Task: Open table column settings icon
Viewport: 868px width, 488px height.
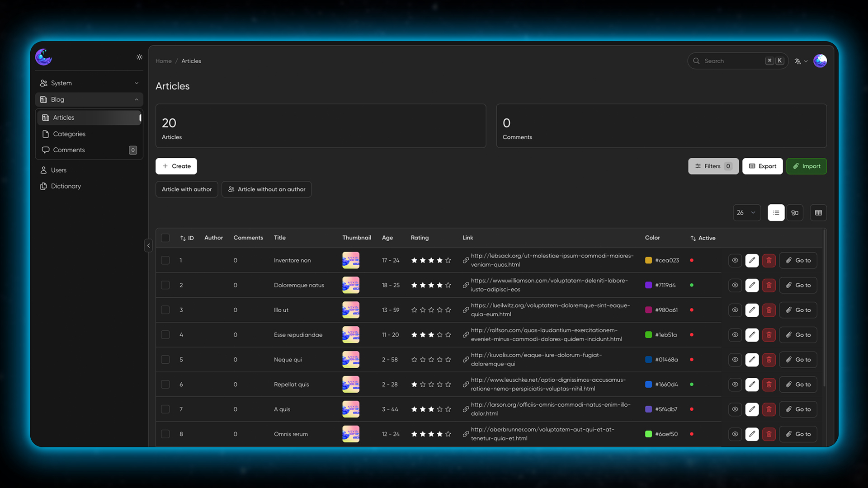Action: [818, 213]
